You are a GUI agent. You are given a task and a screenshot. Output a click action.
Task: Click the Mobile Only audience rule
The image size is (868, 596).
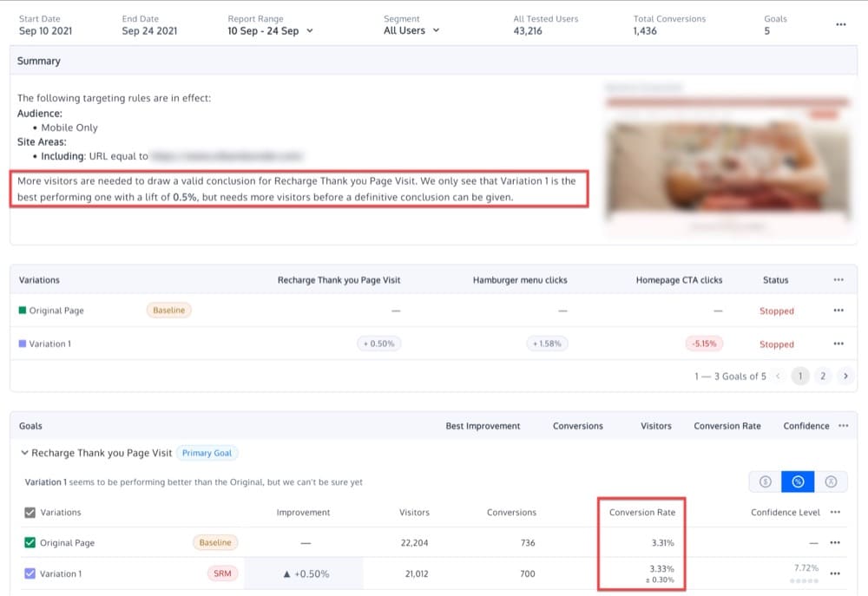click(x=69, y=128)
